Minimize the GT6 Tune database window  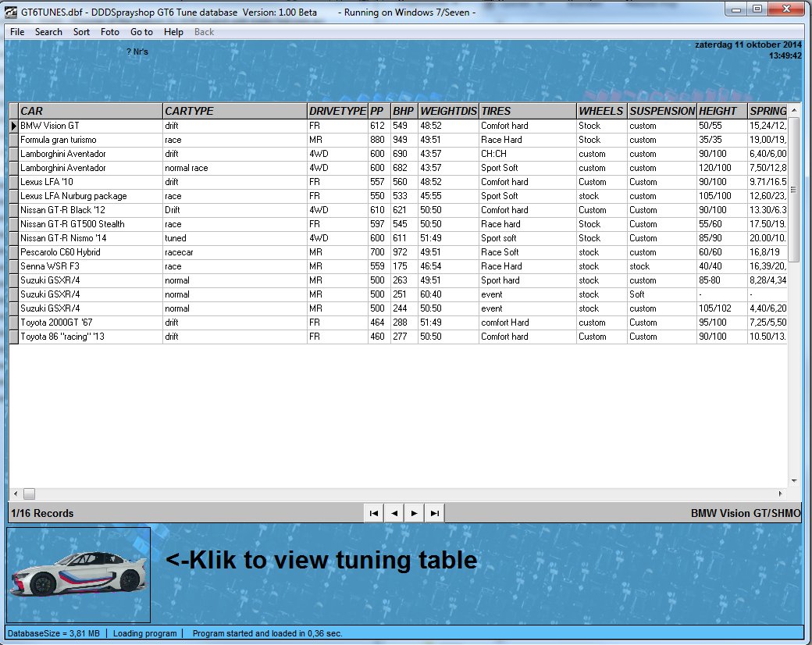[735, 9]
